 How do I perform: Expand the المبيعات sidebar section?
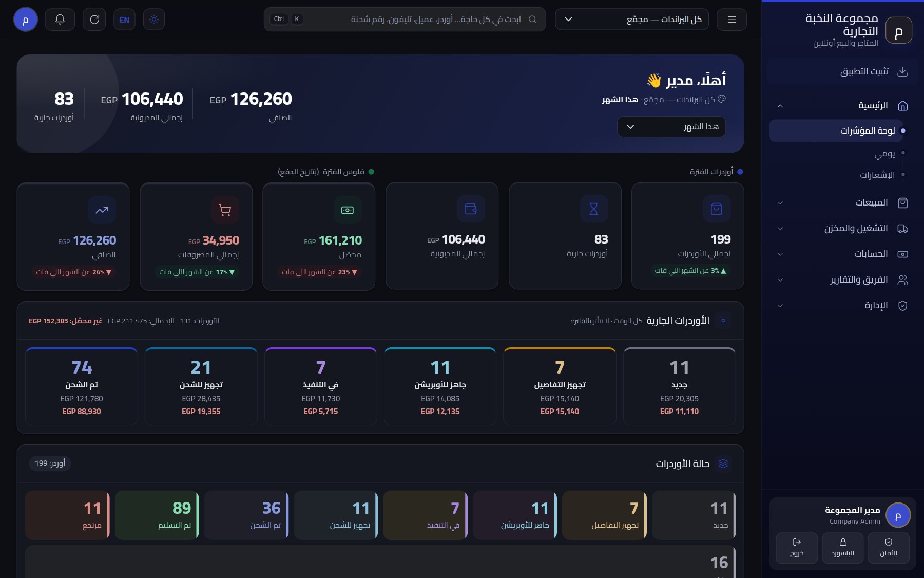coord(842,203)
